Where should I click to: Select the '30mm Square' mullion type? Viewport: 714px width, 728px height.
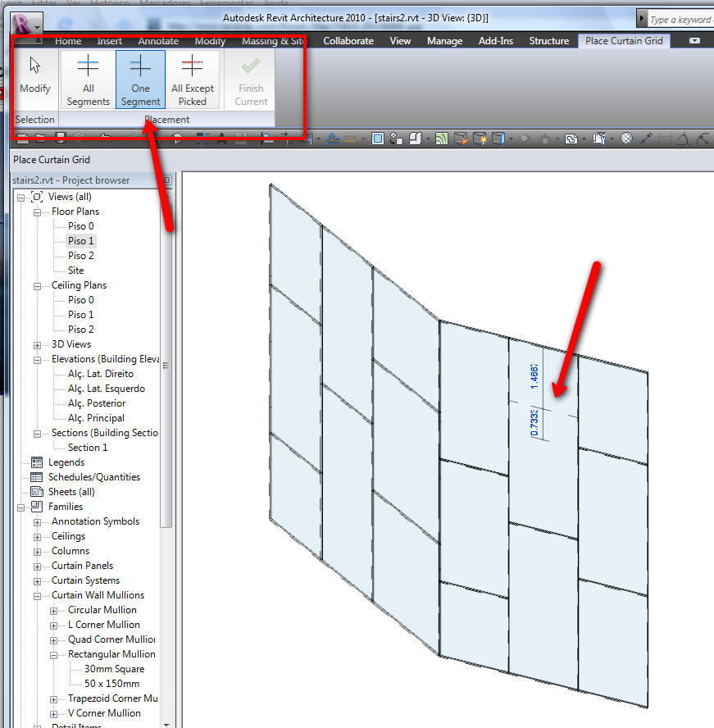pos(114,669)
